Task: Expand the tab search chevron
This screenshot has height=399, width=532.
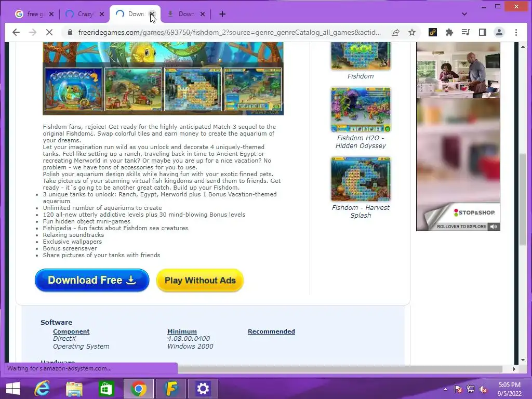Action: click(x=464, y=14)
